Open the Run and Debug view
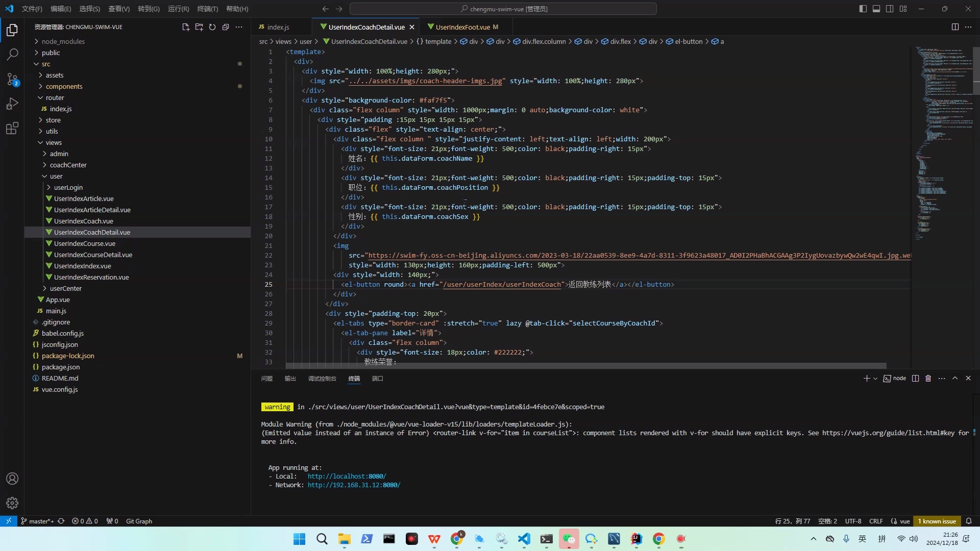Screen dimensions: 980x551 12,104
